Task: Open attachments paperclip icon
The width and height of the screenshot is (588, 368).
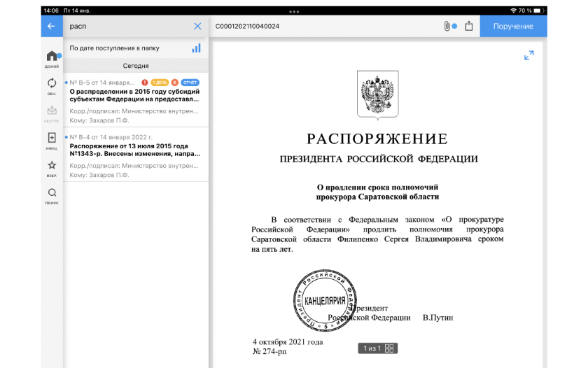Action: [x=447, y=26]
